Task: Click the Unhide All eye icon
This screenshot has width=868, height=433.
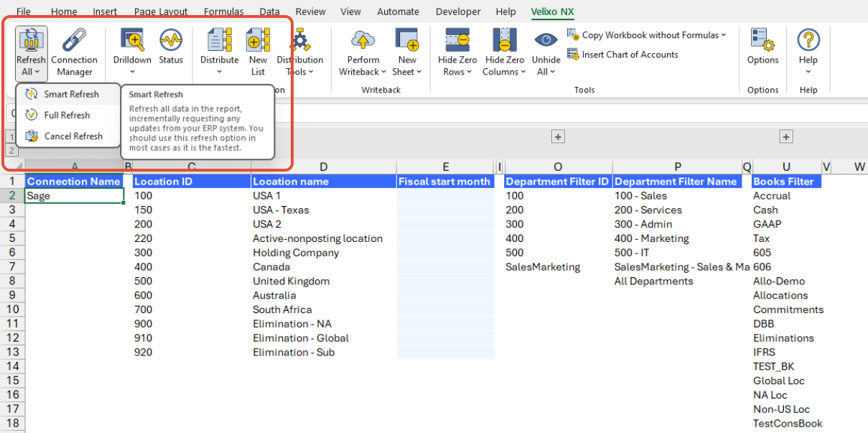Action: 546,39
